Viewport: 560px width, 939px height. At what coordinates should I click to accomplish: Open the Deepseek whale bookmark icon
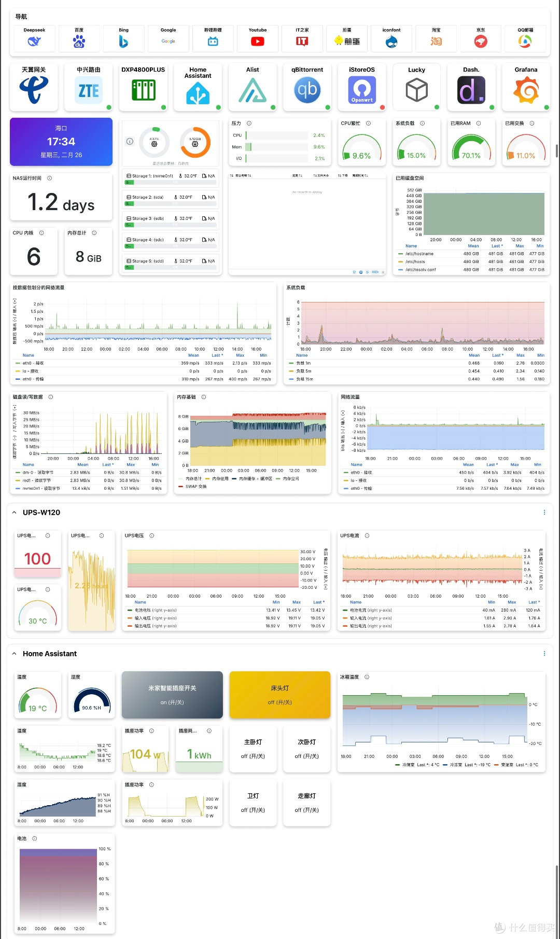pyautogui.click(x=34, y=42)
